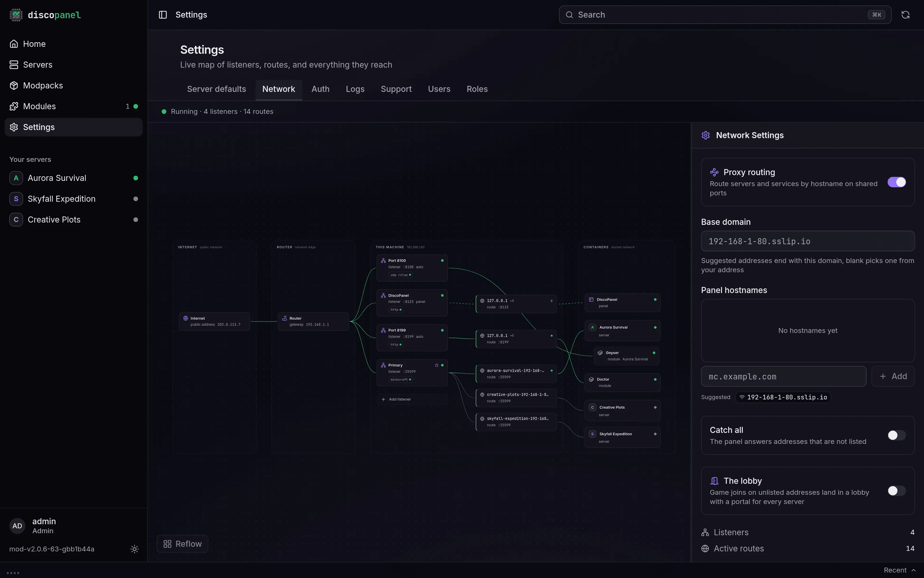Select the Router node in map
The width and height of the screenshot is (924, 578).
click(313, 321)
